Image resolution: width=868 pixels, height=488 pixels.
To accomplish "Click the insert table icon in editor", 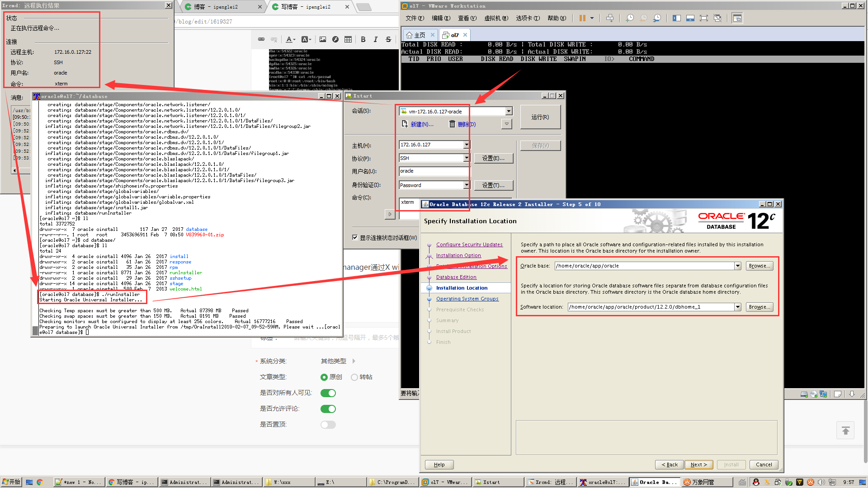I will pyautogui.click(x=348, y=40).
